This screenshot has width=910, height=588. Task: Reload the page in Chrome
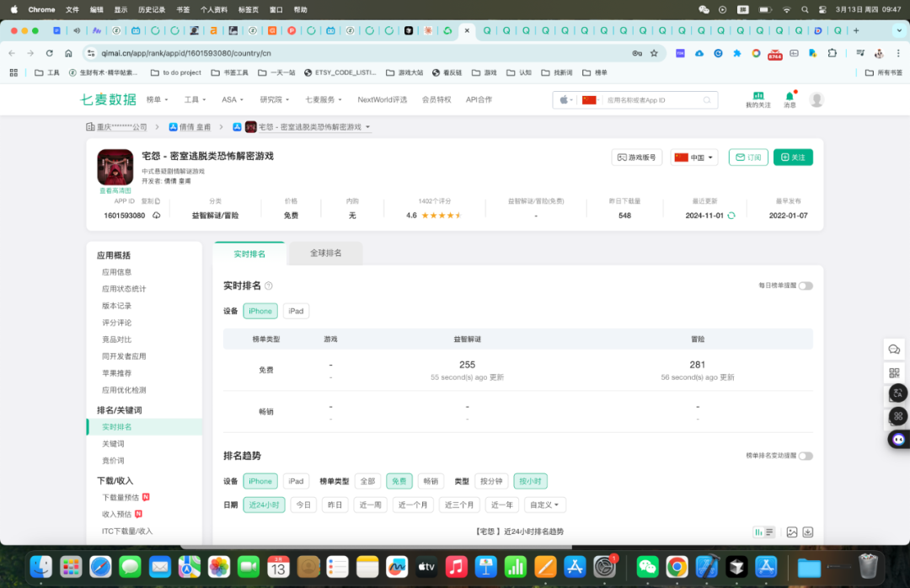50,53
